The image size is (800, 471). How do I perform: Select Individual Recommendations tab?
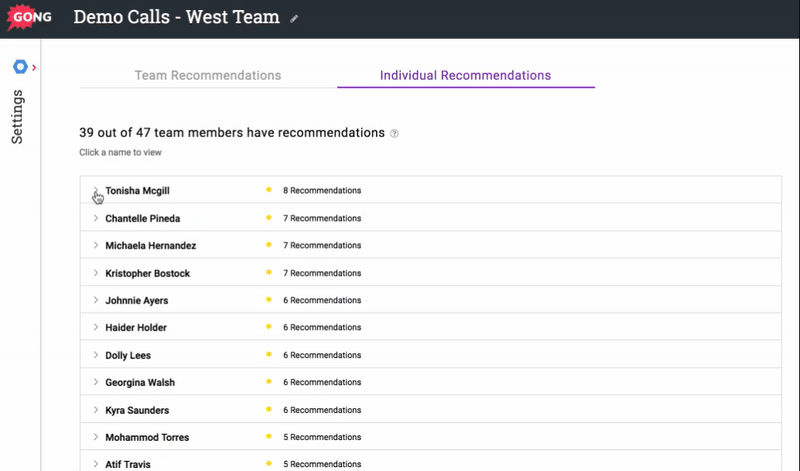click(465, 75)
